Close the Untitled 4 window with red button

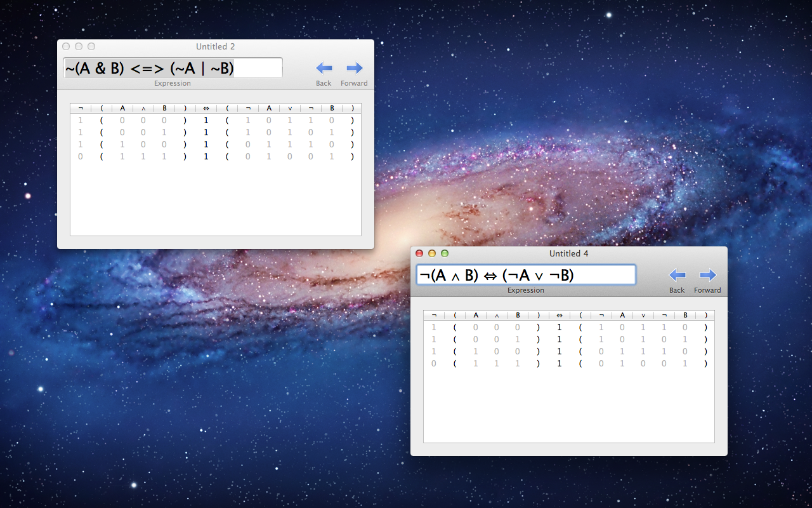point(419,253)
